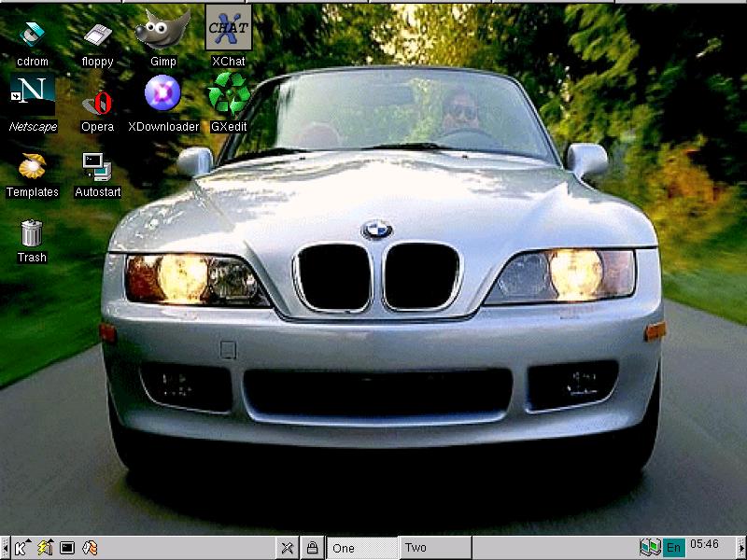Switch to virtual desktop Two
The height and width of the screenshot is (560, 747).
coord(435,548)
